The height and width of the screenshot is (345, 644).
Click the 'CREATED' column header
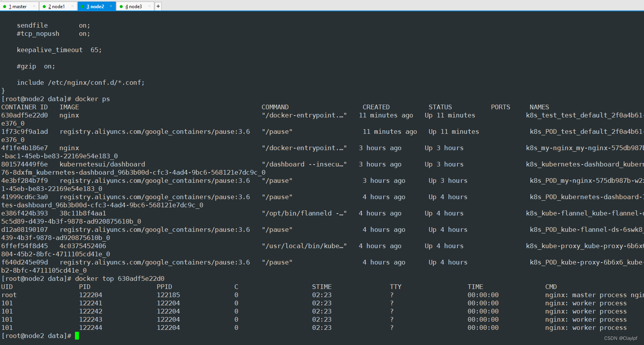[376, 107]
